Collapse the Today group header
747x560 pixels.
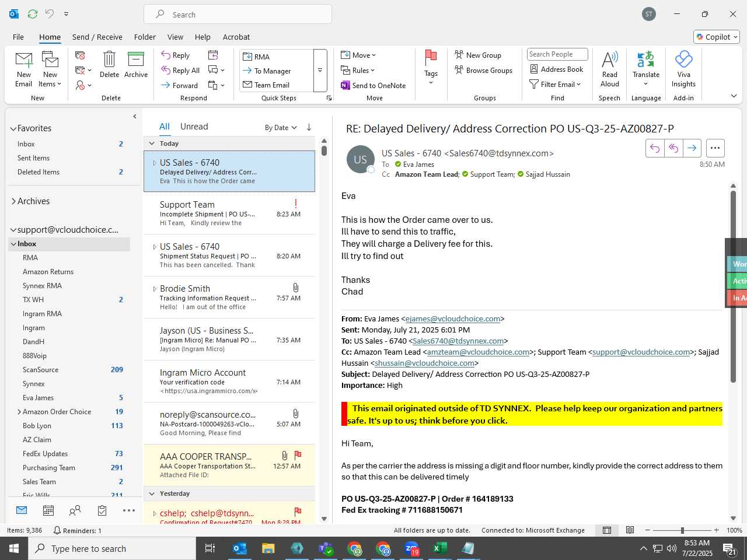coord(152,143)
